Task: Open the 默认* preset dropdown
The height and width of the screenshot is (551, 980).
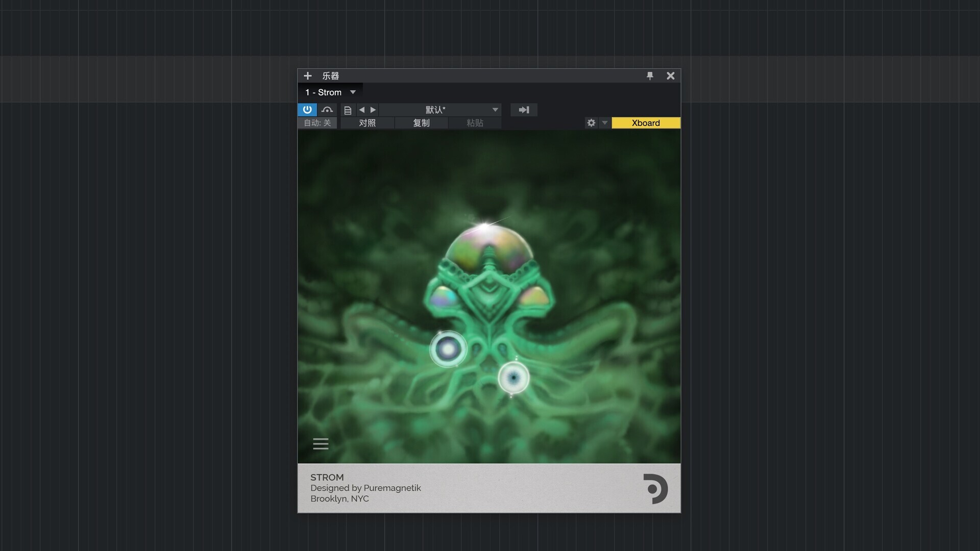Action: coord(440,110)
